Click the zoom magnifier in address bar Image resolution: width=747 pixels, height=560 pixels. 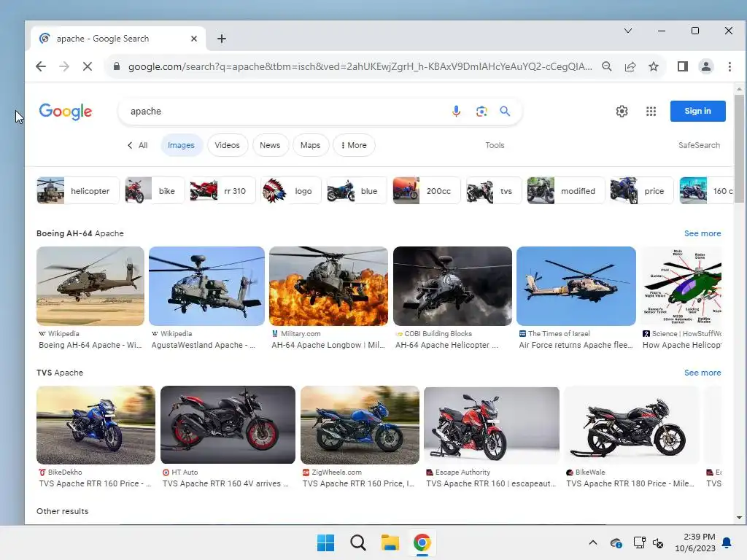(x=606, y=66)
